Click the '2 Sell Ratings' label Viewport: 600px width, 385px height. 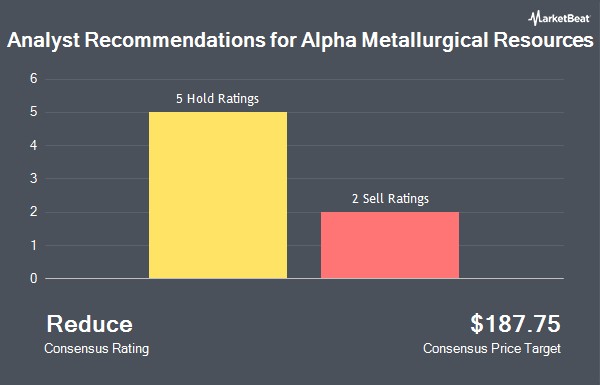pyautogui.click(x=390, y=199)
